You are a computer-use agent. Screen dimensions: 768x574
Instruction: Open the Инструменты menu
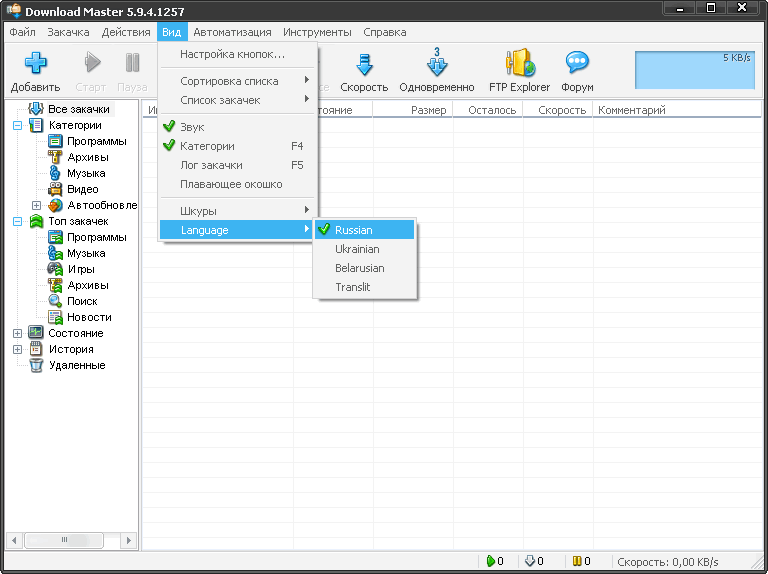317,32
